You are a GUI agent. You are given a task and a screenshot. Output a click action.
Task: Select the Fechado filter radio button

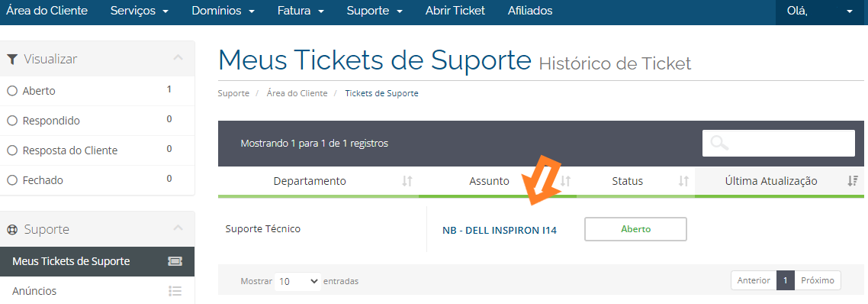(x=12, y=180)
